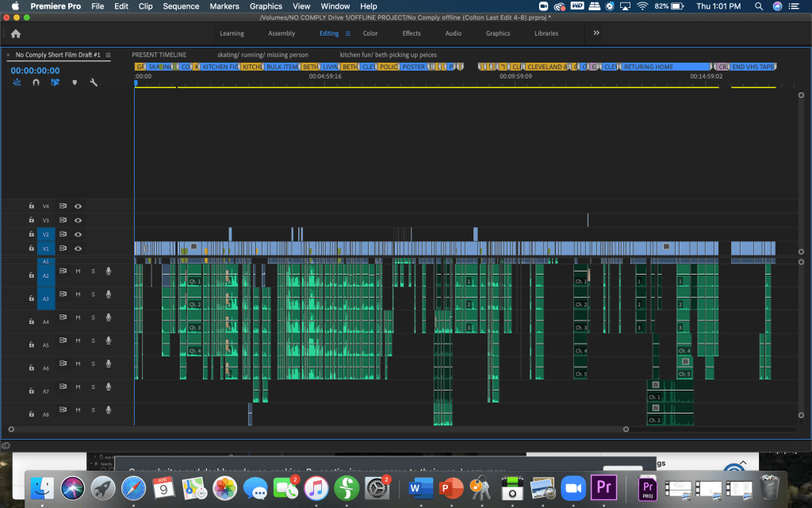Click the timeline playhead timecode 00:00:00:00
Image resolution: width=812 pixels, height=508 pixels.
point(35,71)
